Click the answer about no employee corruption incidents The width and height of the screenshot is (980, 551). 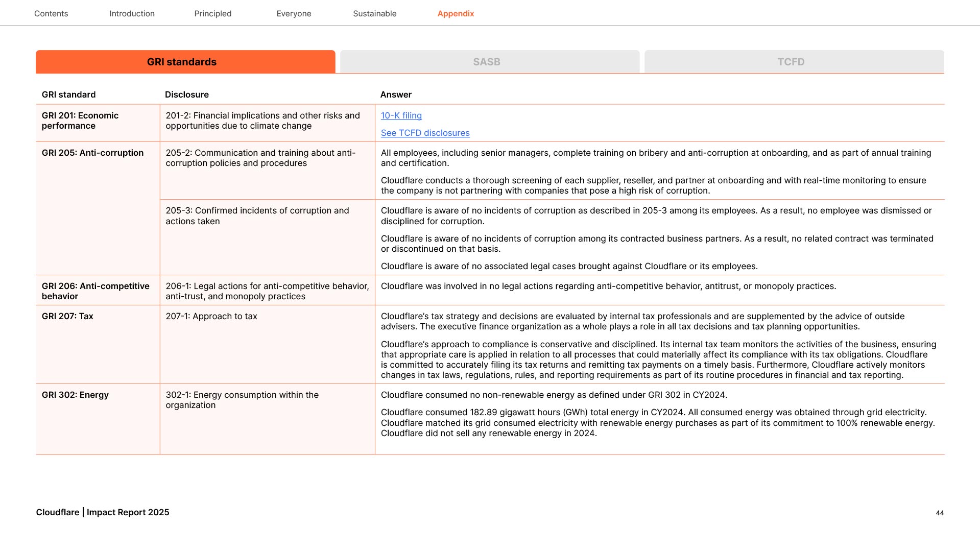(x=656, y=216)
